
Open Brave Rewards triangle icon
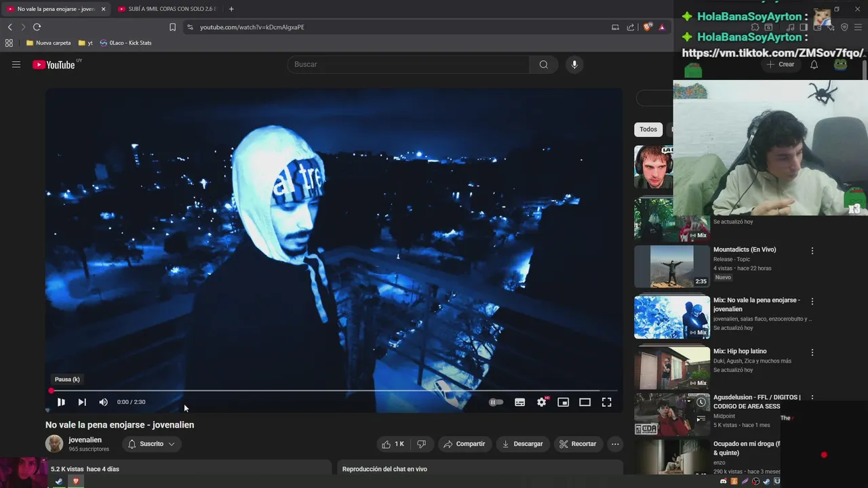[662, 27]
